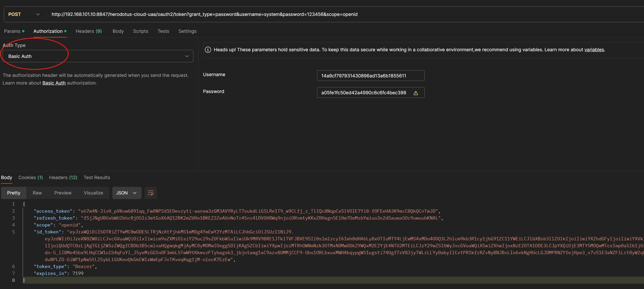
Task: Switch response view to Raw
Action: pos(37,193)
